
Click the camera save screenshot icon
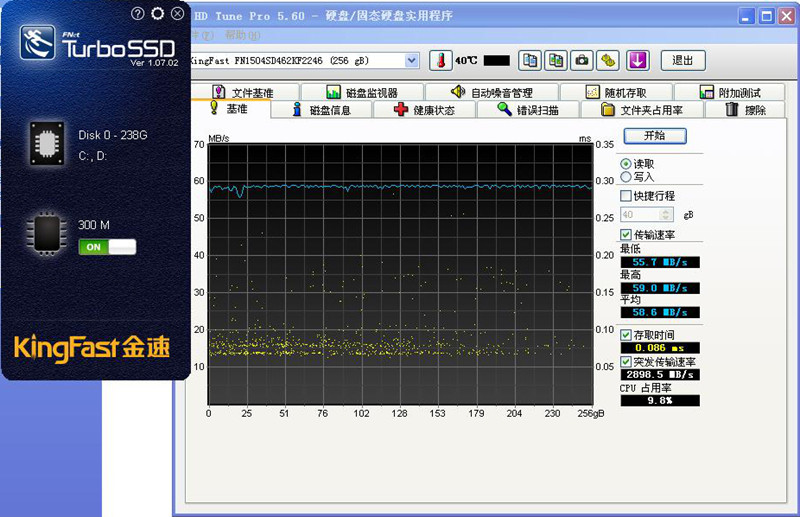582,60
